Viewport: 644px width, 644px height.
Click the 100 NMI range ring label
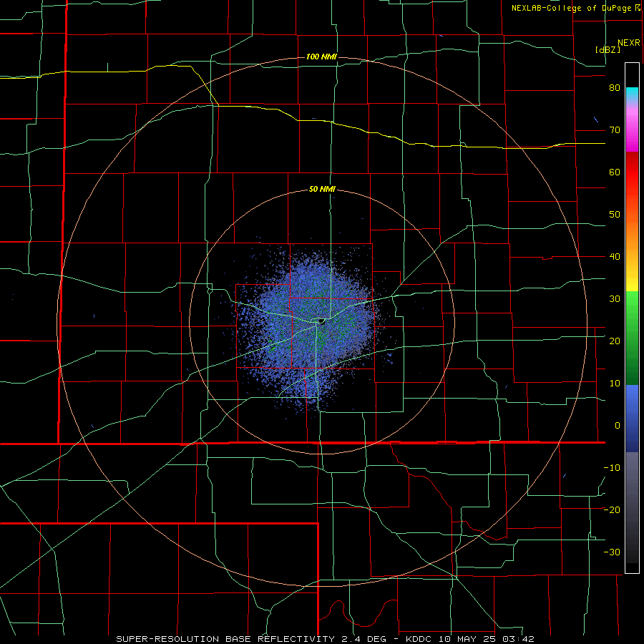321,57
